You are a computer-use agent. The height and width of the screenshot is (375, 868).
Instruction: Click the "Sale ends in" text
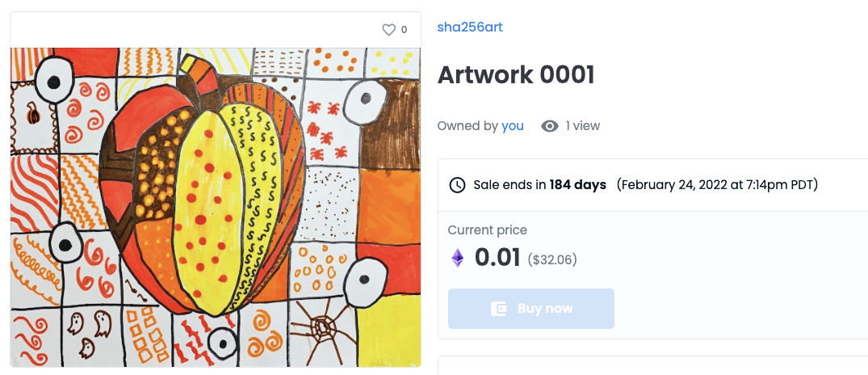(509, 185)
